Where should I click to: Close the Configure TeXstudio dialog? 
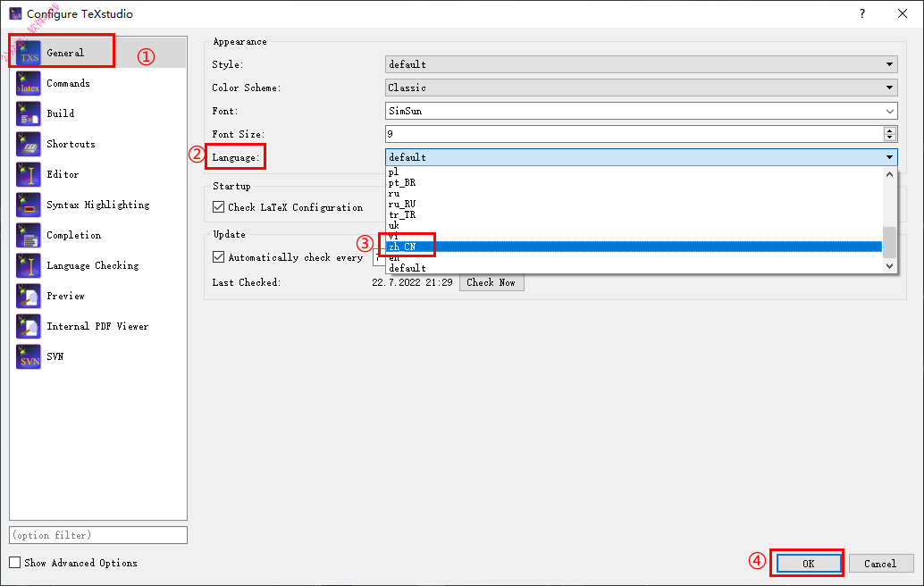pyautogui.click(x=903, y=13)
